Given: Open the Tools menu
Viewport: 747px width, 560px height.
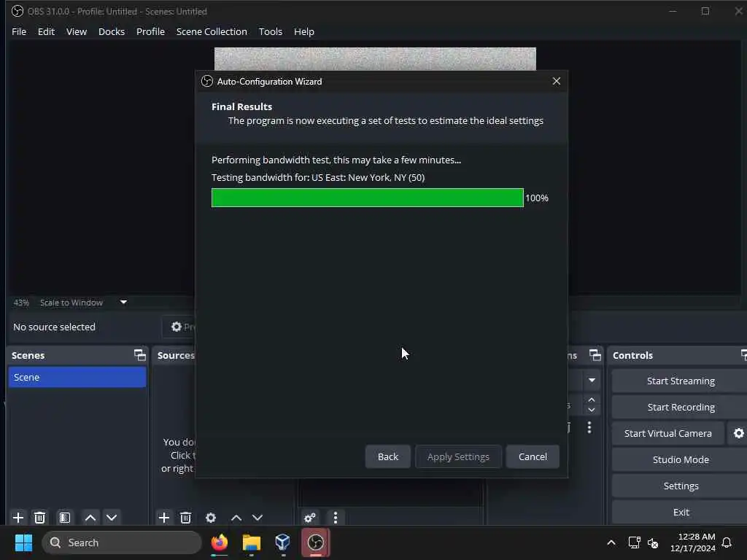Looking at the screenshot, I should click(x=270, y=31).
